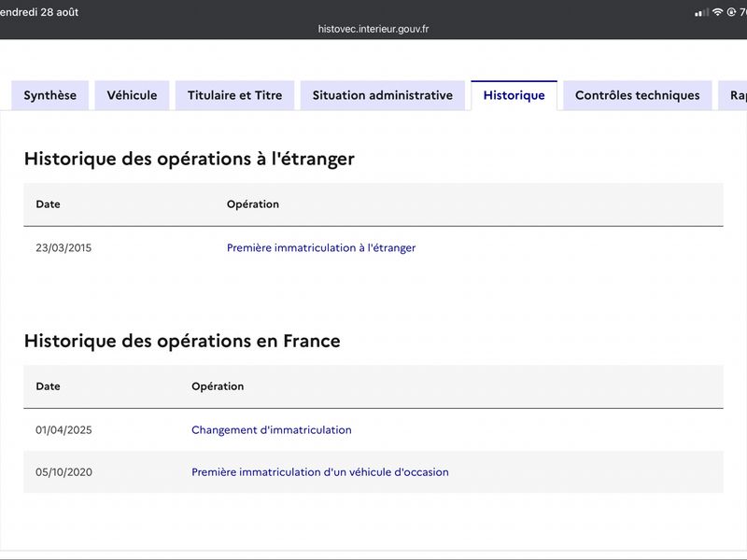The width and height of the screenshot is (747, 560).
Task: Open the Situation administrative tab
Action: click(383, 95)
